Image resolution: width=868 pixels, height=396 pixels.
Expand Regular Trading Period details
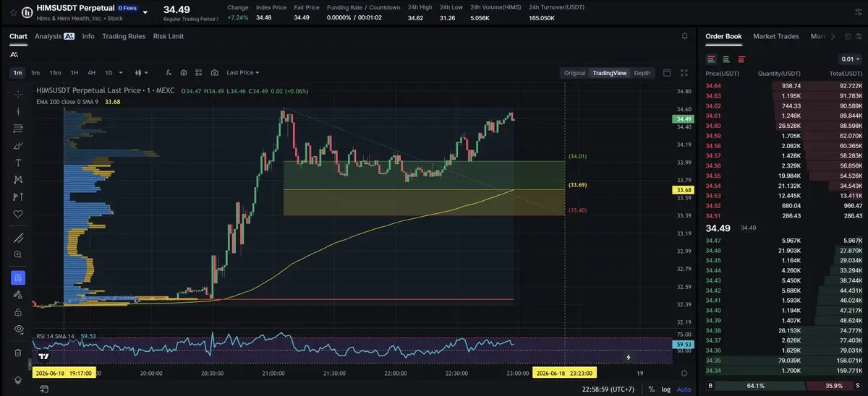click(x=191, y=20)
